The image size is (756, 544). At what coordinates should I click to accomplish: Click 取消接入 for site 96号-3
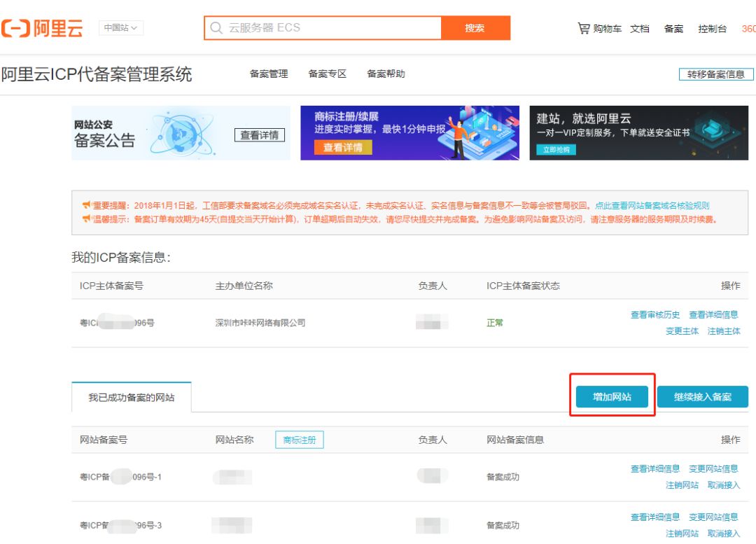(x=724, y=534)
